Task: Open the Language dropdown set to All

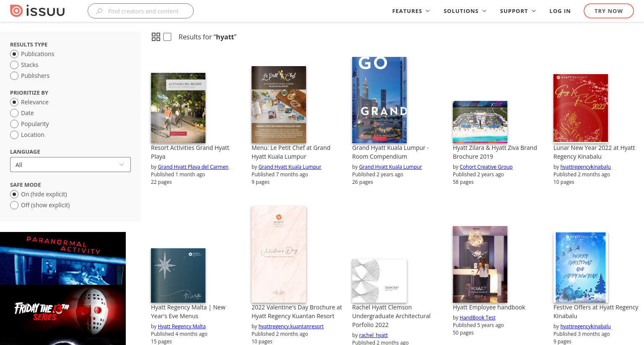Action: tap(70, 165)
